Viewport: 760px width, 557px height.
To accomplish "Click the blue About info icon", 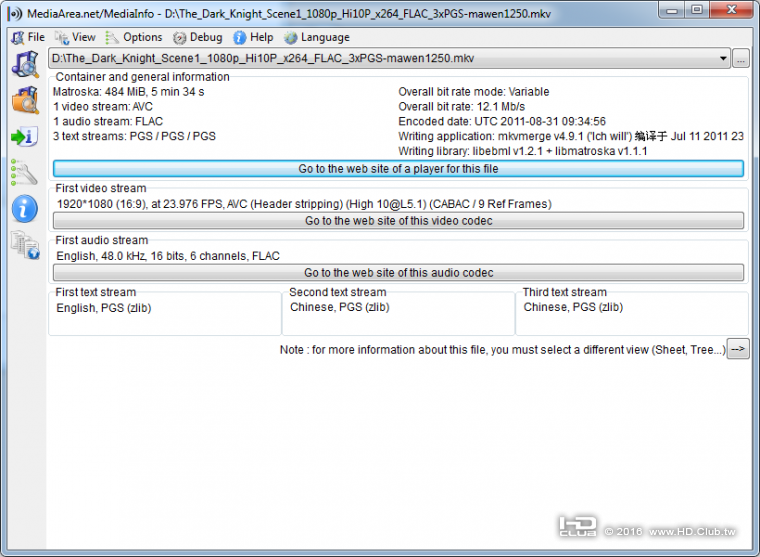I will coord(25,209).
